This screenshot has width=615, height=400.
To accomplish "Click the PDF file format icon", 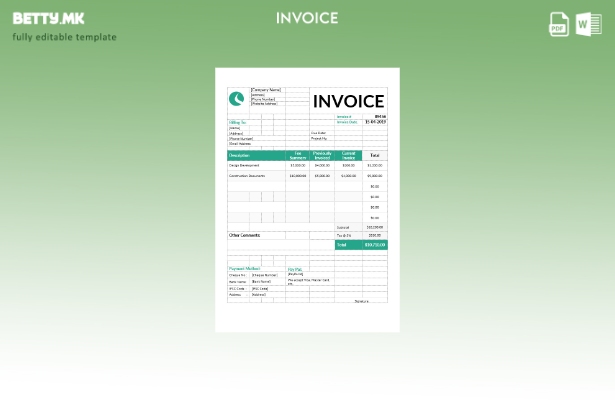I will click(559, 24).
